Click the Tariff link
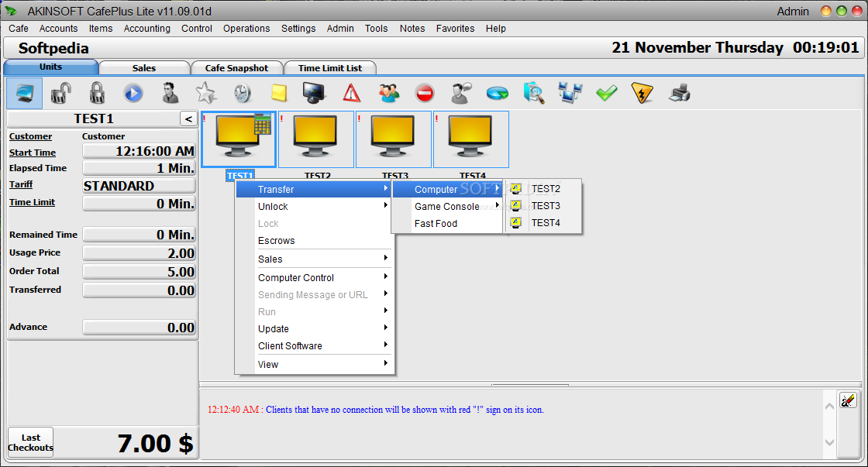 (20, 184)
